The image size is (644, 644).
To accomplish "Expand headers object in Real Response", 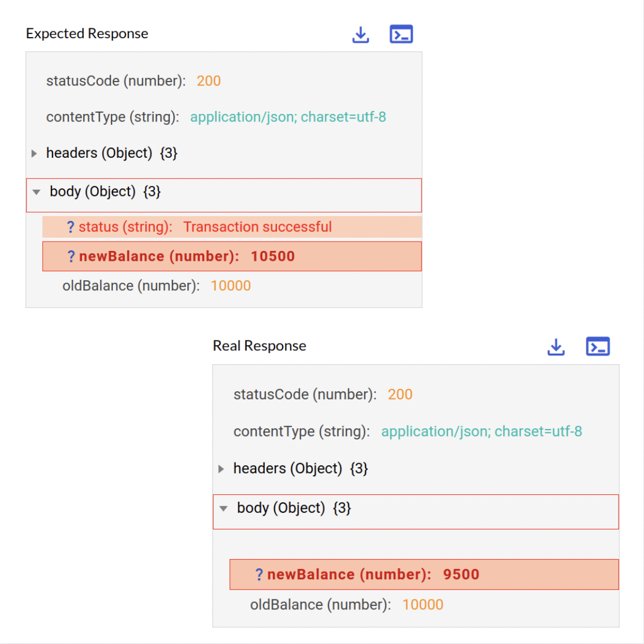I will (221, 469).
